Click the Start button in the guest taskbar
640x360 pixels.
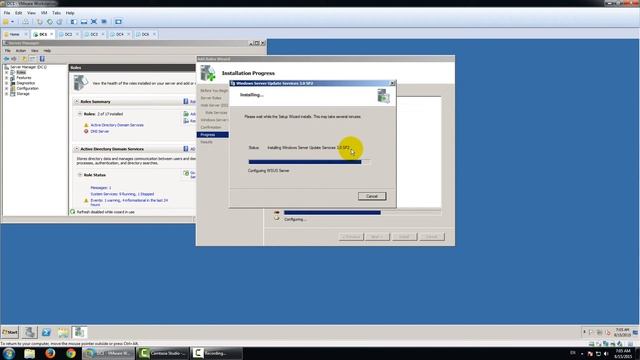(x=10, y=332)
